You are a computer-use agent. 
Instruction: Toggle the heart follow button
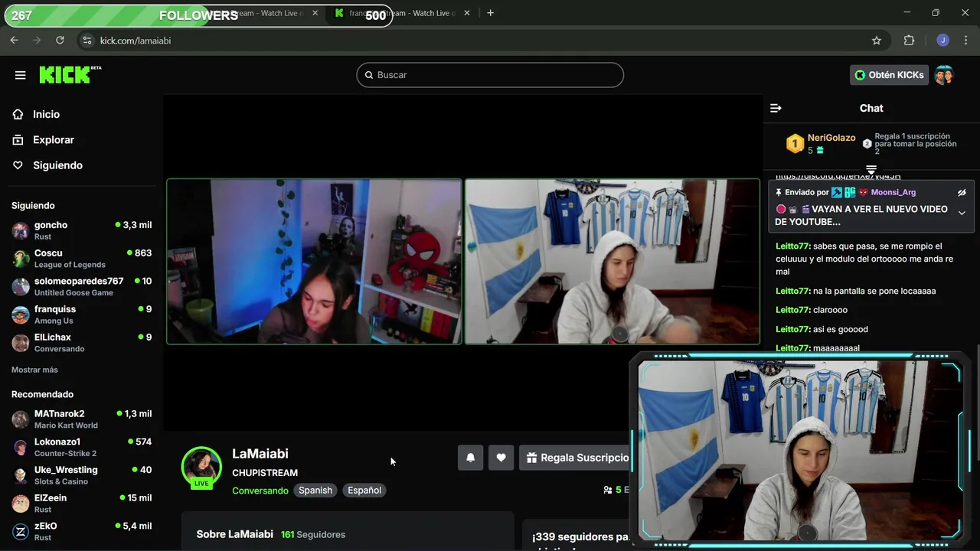pos(501,458)
